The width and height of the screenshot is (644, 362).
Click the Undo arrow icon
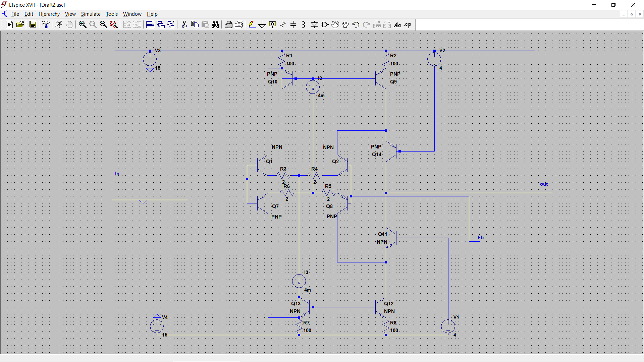coord(356,24)
